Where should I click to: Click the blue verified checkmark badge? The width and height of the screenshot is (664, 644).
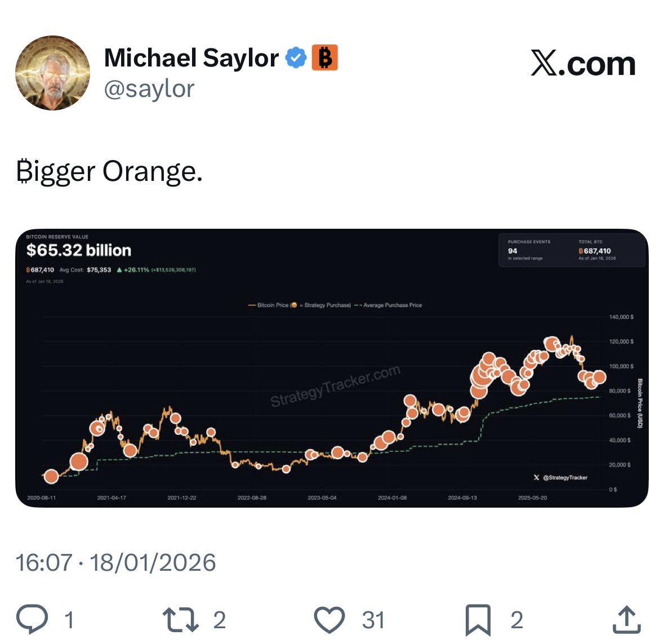coord(296,58)
